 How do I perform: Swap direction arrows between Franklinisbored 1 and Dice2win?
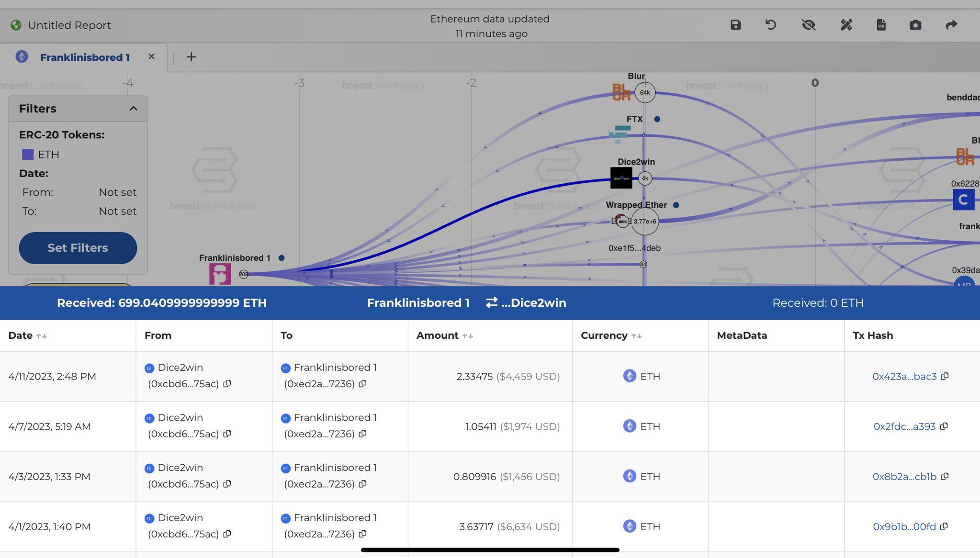[x=491, y=302]
